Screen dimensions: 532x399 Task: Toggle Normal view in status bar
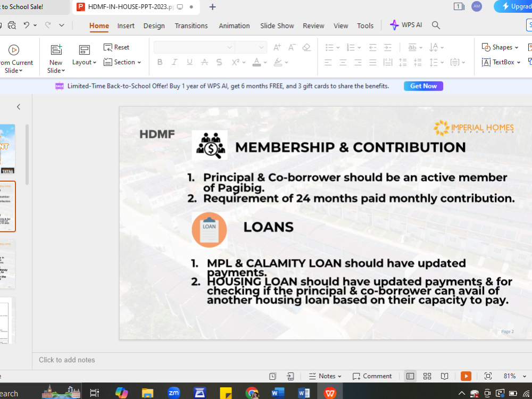[410, 376]
